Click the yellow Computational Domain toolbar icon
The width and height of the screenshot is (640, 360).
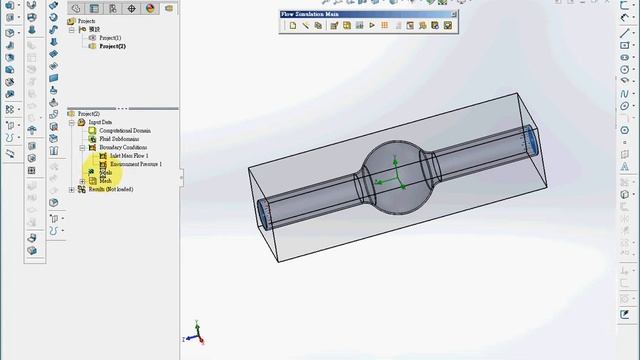point(347,26)
